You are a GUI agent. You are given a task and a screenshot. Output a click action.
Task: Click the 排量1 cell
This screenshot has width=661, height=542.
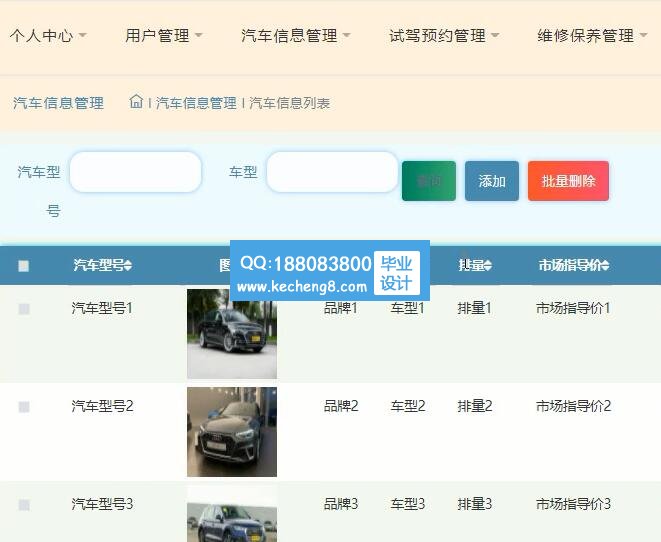click(475, 308)
